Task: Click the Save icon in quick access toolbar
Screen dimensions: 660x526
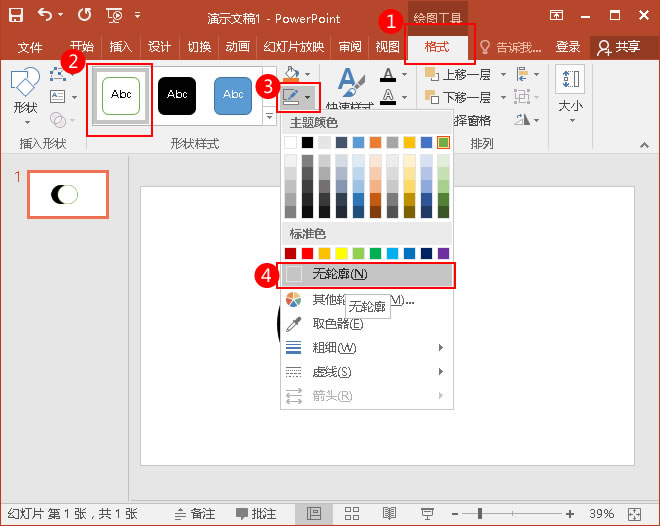Action: [x=18, y=15]
